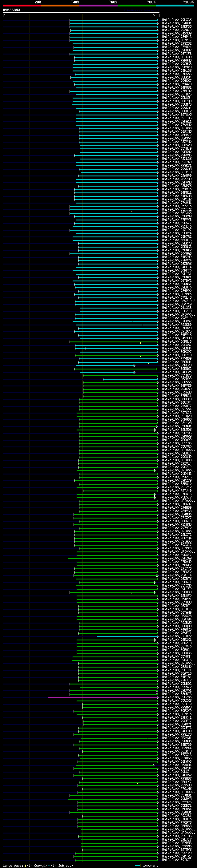Click alignment bar of UniRef100_C6TIF8

114,54
